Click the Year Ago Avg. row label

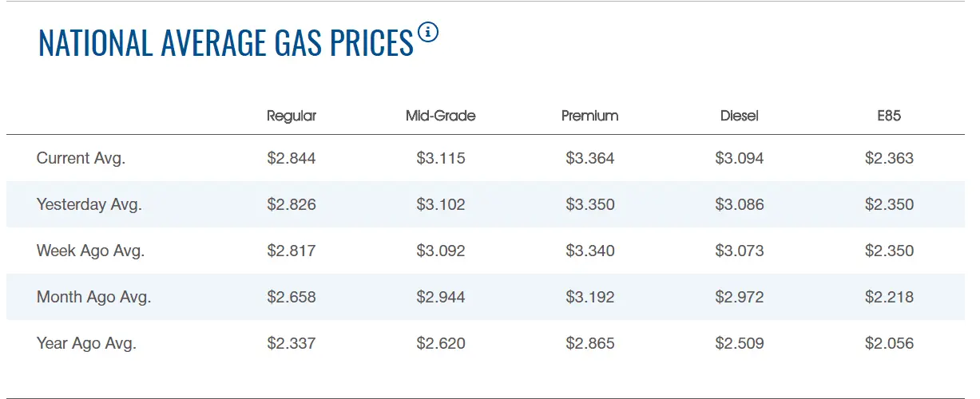(86, 344)
